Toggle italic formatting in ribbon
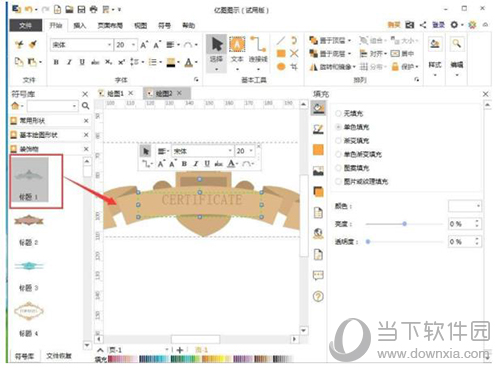The height and width of the screenshot is (372, 500). pos(69,62)
